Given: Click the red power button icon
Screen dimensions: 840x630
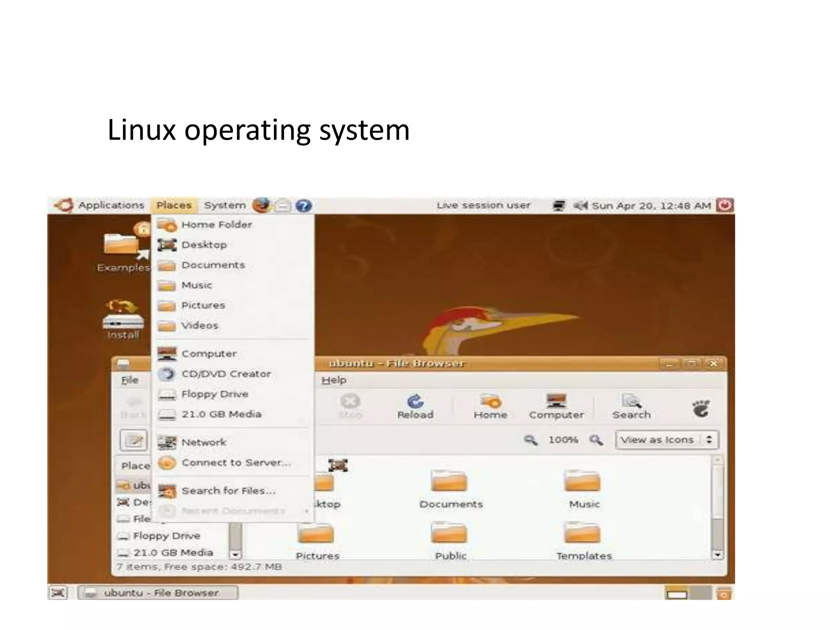Looking at the screenshot, I should coord(725,205).
